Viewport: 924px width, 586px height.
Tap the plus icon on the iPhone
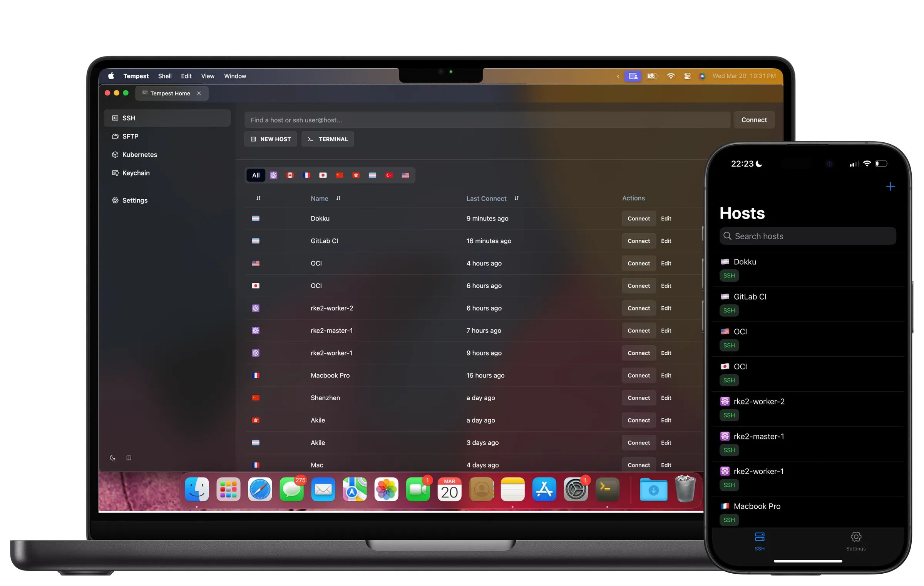coord(891,186)
